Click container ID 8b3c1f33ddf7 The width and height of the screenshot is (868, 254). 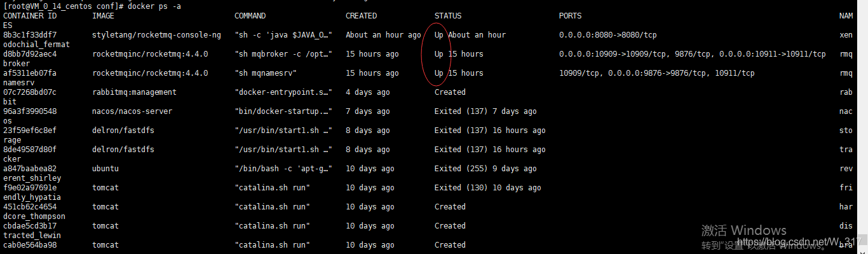pos(30,35)
